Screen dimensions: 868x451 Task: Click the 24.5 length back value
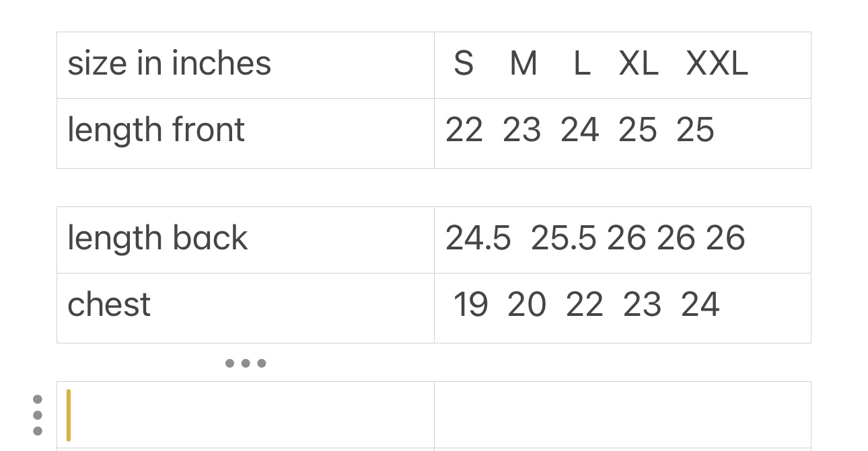tap(478, 239)
